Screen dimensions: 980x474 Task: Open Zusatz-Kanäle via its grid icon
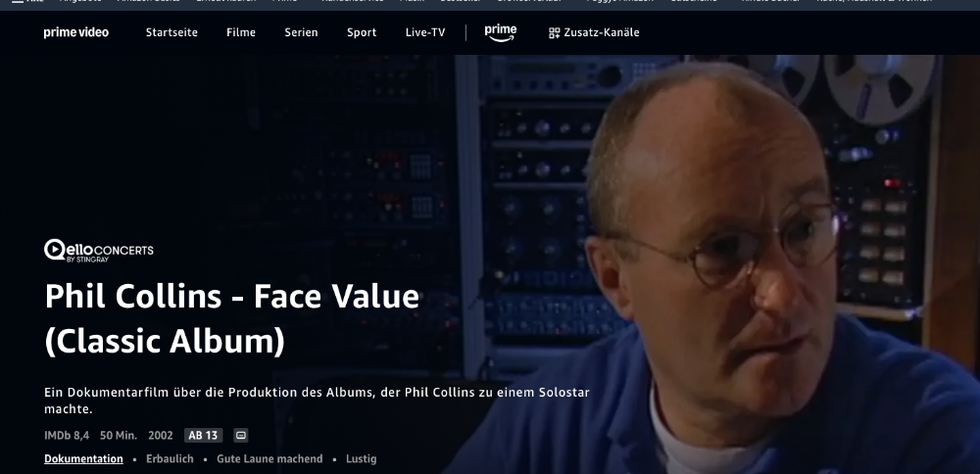point(555,32)
